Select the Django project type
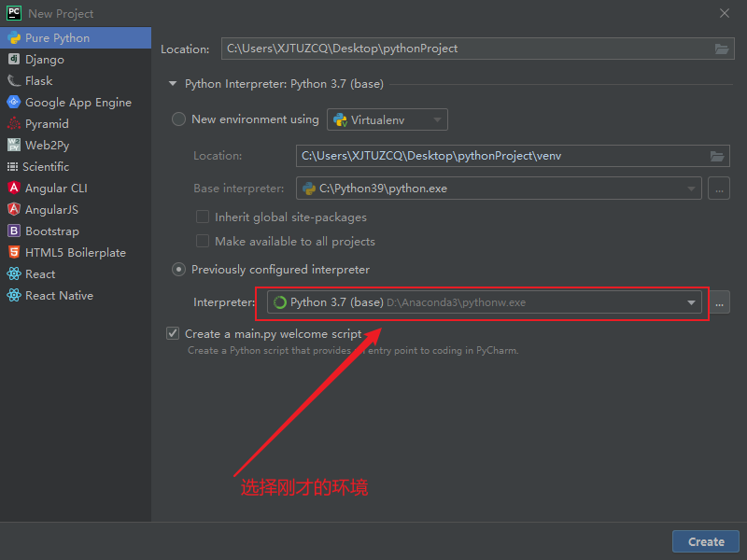Viewport: 747px width, 560px height. (x=76, y=59)
